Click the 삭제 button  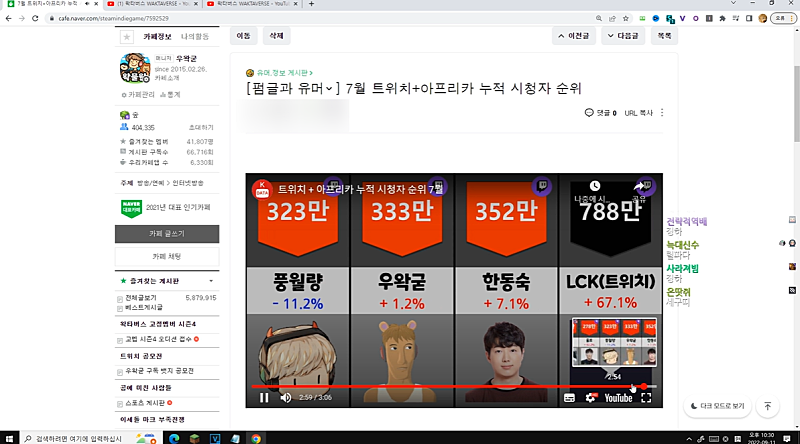(x=276, y=36)
